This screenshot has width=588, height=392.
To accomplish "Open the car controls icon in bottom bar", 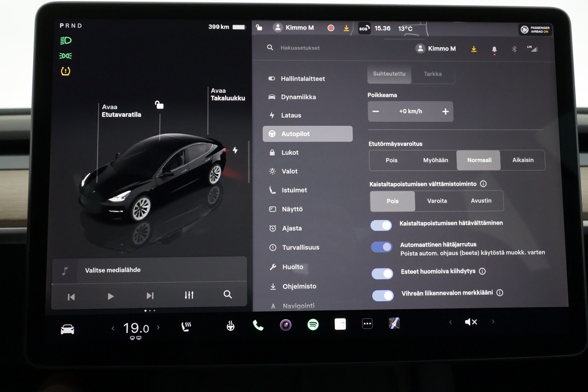I will [x=67, y=329].
